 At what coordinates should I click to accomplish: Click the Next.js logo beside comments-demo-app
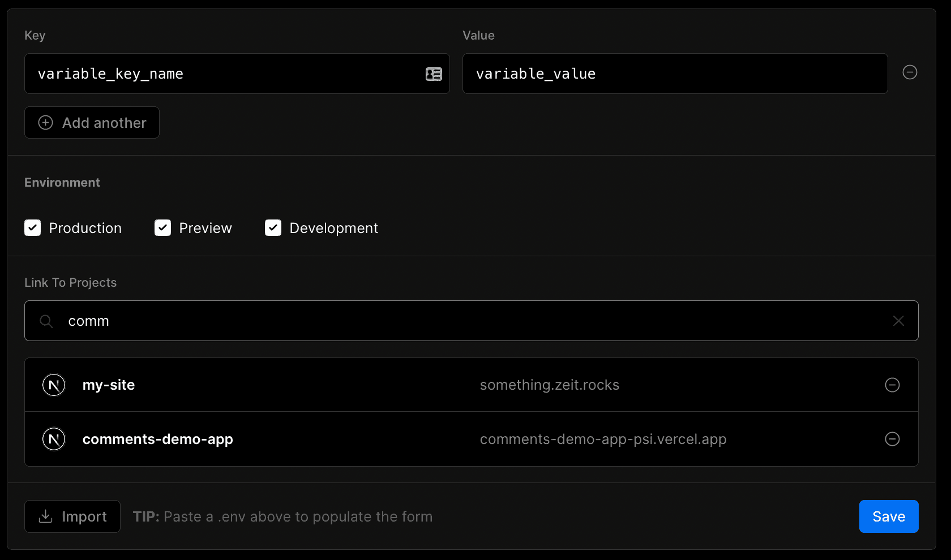coord(54,439)
